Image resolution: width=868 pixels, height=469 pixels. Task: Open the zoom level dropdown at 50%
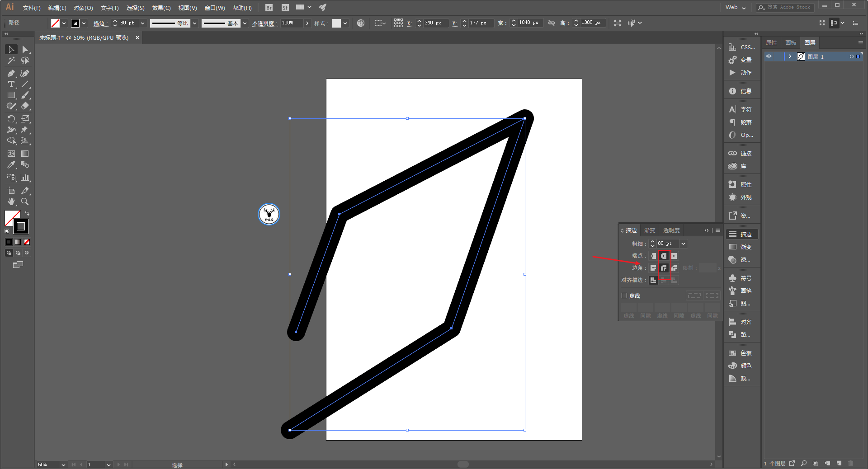click(63, 464)
